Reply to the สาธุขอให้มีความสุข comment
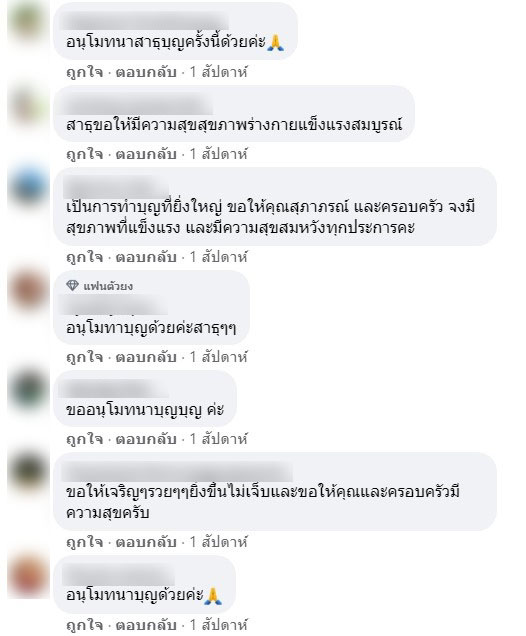 [x=146, y=154]
